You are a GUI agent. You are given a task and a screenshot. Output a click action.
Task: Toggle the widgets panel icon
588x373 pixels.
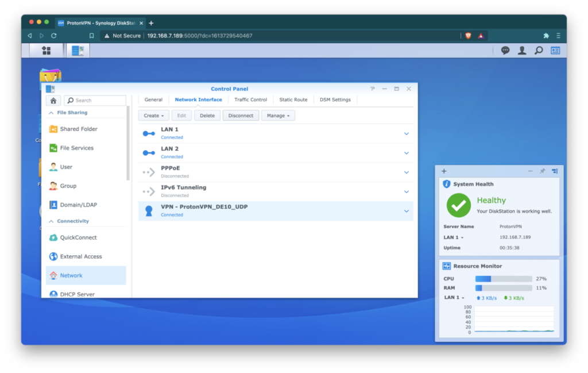(x=555, y=50)
